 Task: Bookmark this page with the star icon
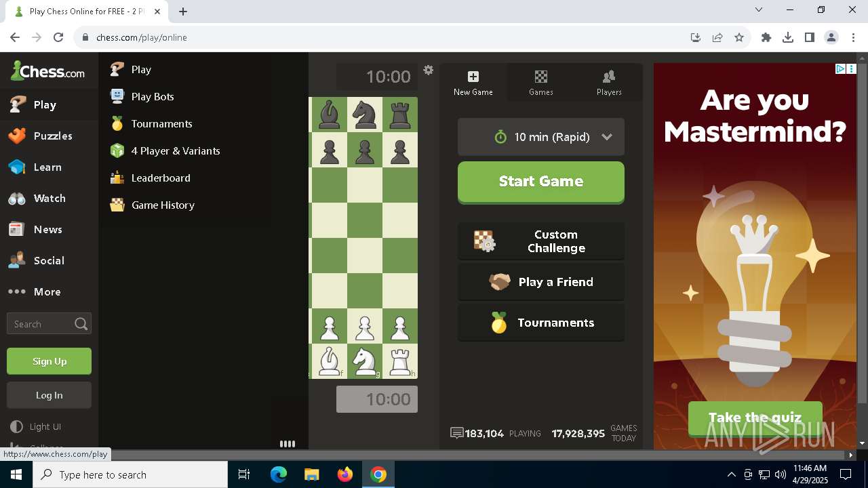pyautogui.click(x=739, y=37)
